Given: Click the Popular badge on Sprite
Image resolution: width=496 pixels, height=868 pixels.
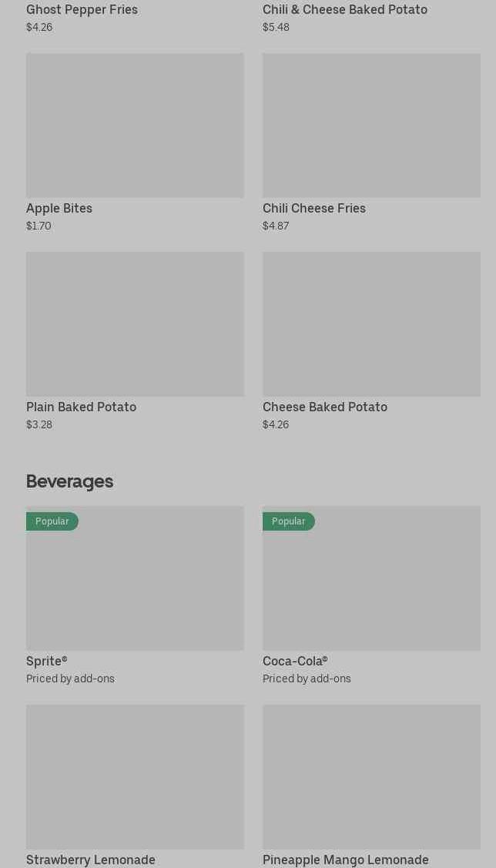Looking at the screenshot, I should (x=52, y=521).
